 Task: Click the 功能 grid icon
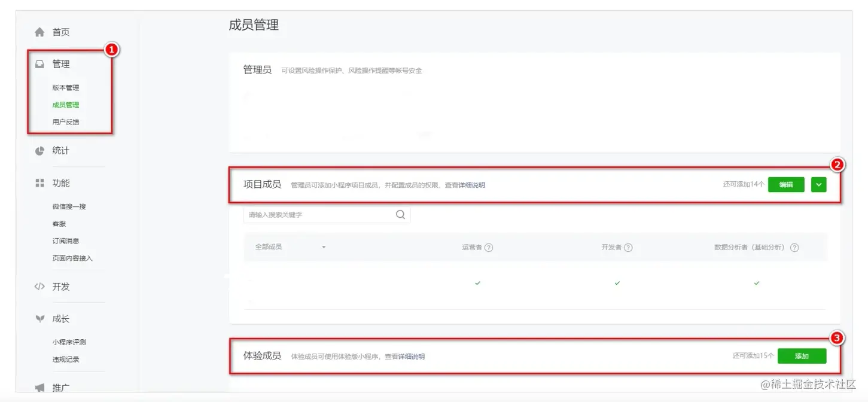[39, 183]
